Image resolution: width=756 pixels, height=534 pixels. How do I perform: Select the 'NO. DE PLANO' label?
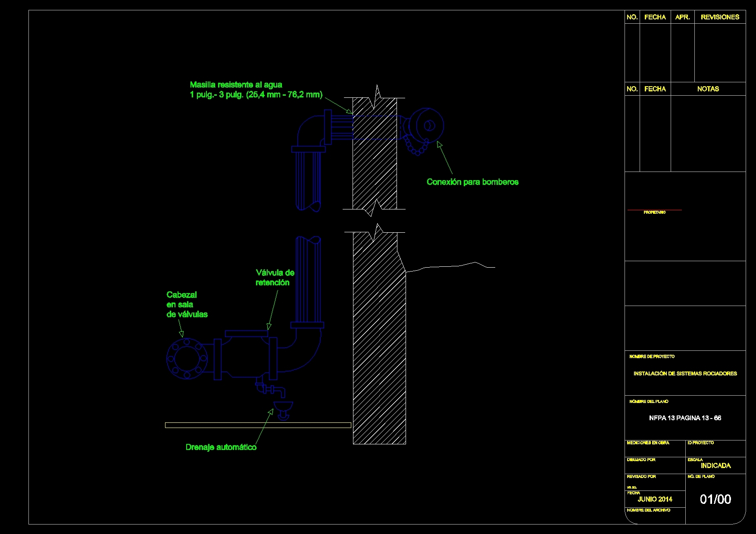point(701,476)
